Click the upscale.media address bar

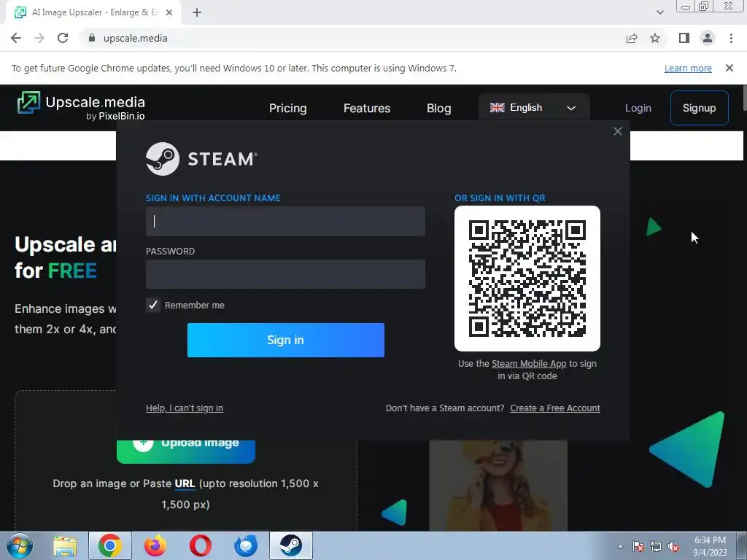pos(352,38)
